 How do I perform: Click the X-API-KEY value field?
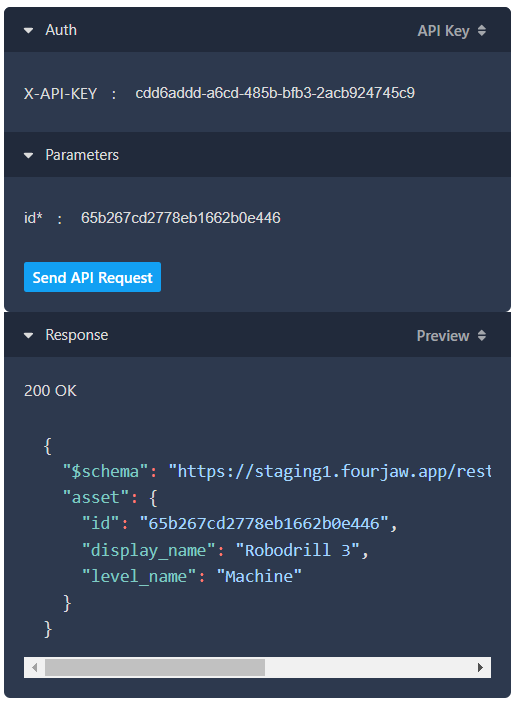(x=275, y=93)
